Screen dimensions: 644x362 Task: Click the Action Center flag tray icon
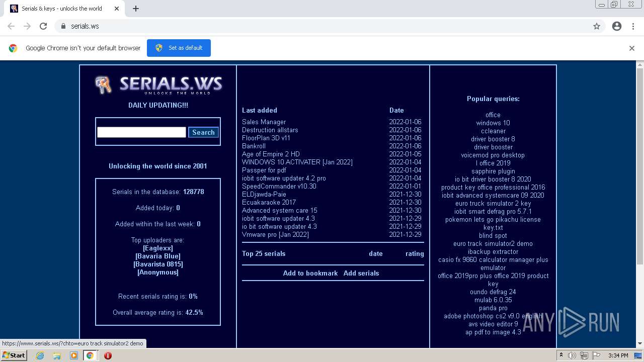(596, 355)
